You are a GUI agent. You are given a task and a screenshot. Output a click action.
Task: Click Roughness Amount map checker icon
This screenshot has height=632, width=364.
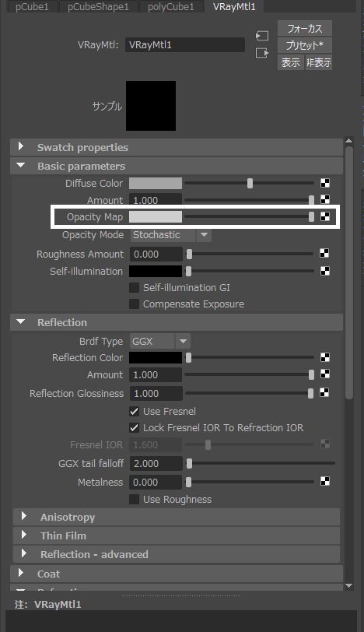coord(324,253)
